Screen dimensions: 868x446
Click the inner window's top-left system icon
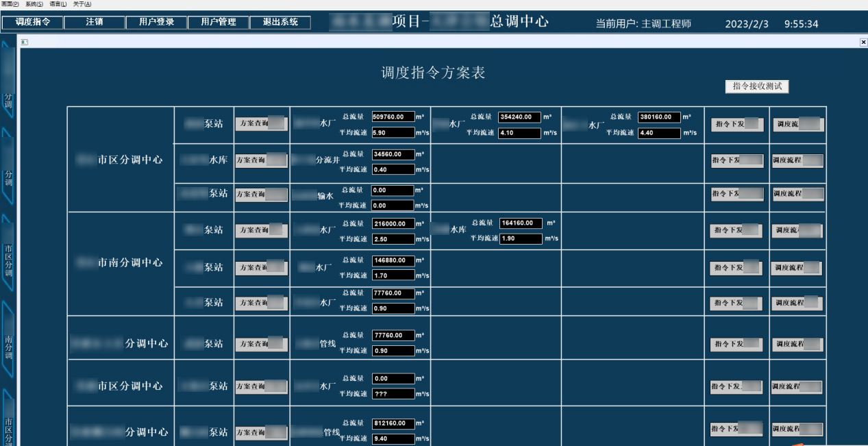pyautogui.click(x=24, y=42)
